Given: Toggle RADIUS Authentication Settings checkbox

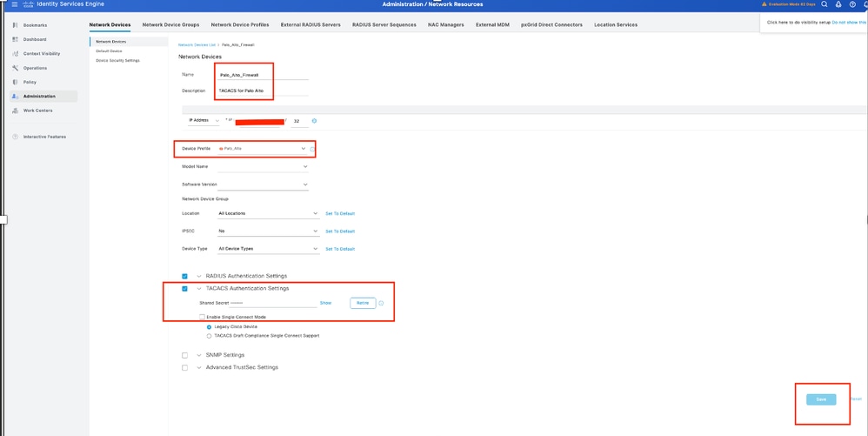Looking at the screenshot, I should (185, 276).
